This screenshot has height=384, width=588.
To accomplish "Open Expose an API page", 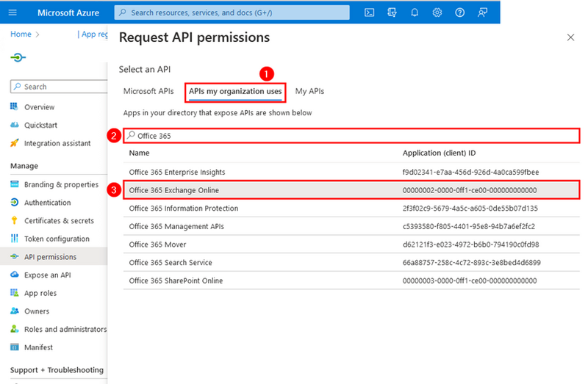I will point(47,275).
